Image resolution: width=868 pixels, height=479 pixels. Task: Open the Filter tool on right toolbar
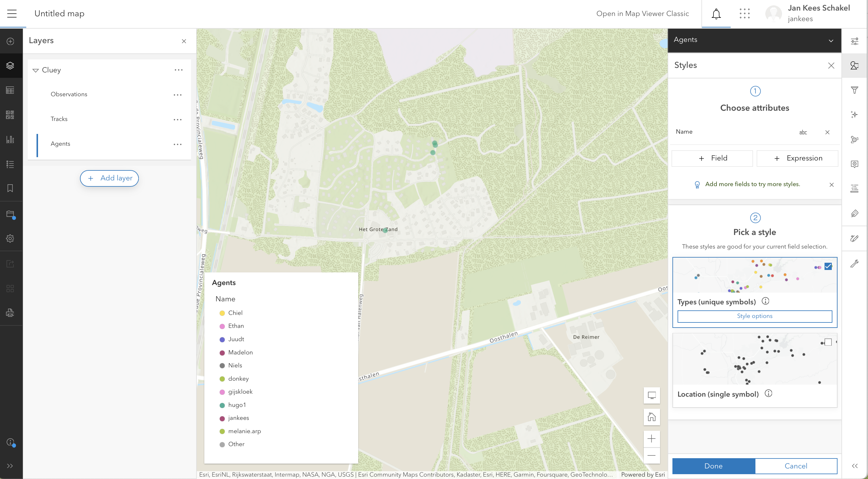pyautogui.click(x=854, y=90)
